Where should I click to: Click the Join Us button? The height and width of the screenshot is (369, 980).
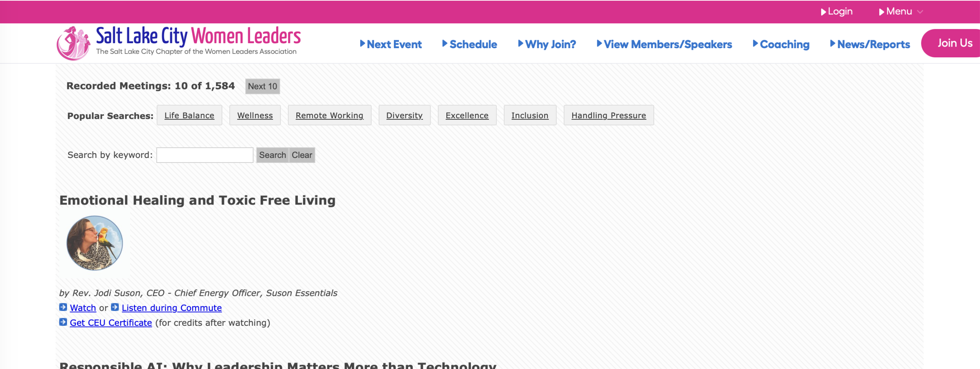952,43
